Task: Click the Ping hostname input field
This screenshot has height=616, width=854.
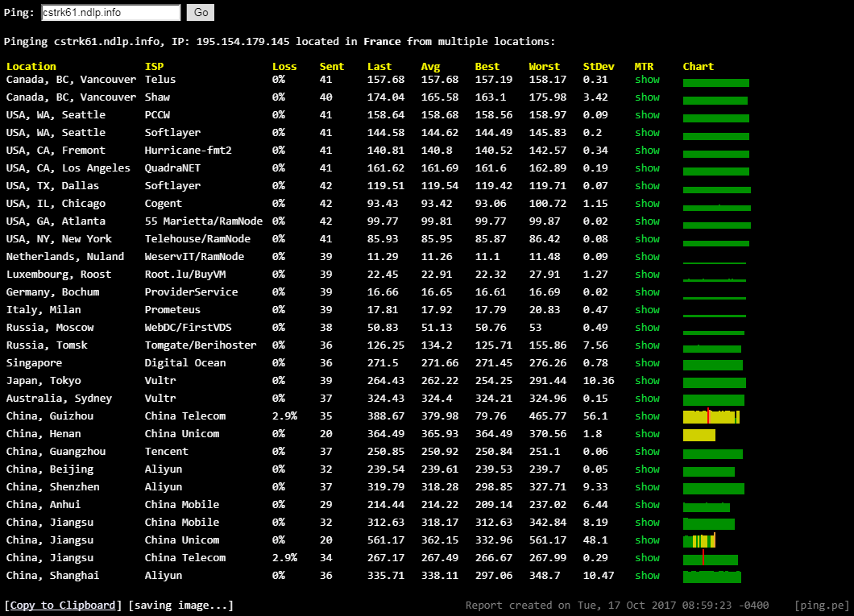Action: click(x=110, y=13)
